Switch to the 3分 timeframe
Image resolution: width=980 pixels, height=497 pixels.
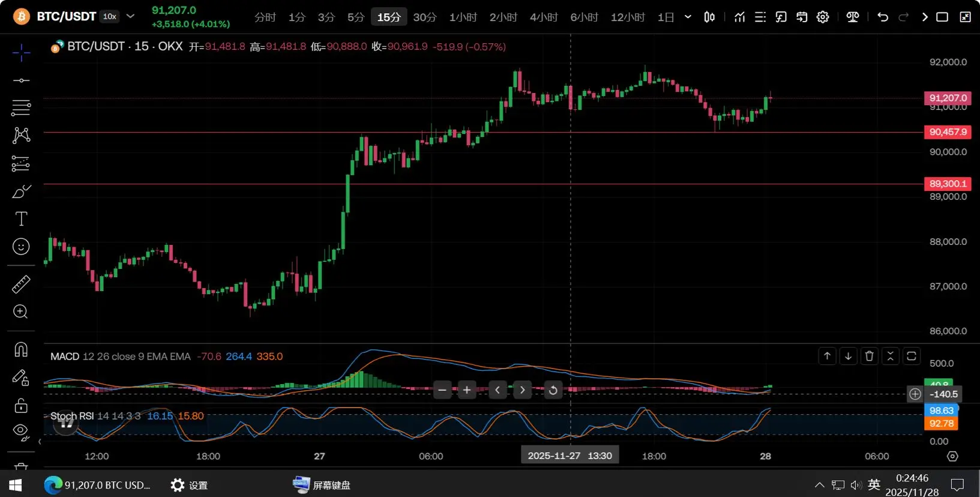coord(326,17)
